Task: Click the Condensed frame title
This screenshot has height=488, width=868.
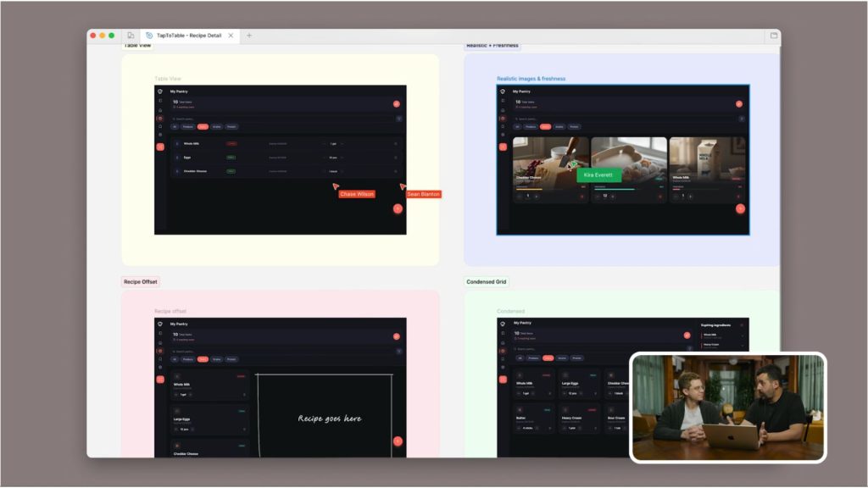Action: pyautogui.click(x=510, y=311)
